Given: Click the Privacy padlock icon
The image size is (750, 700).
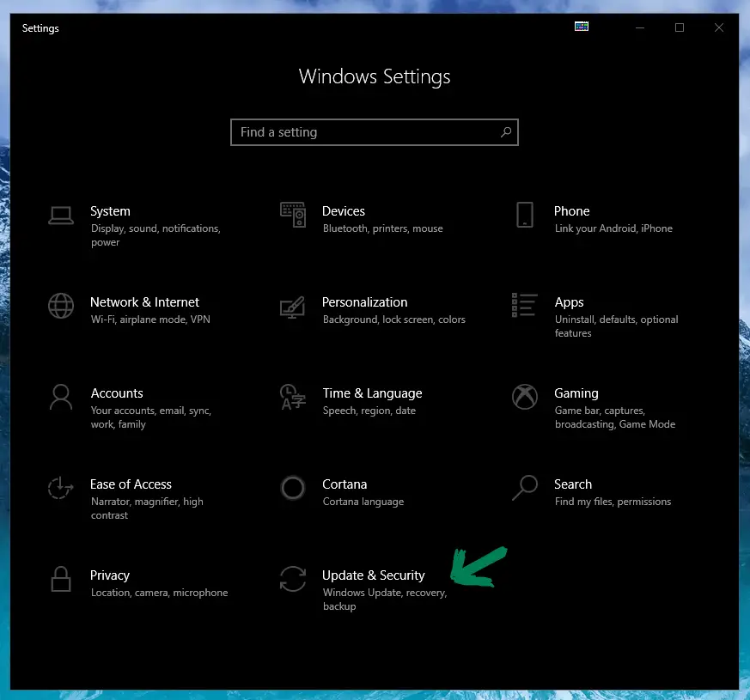Looking at the screenshot, I should [x=61, y=579].
